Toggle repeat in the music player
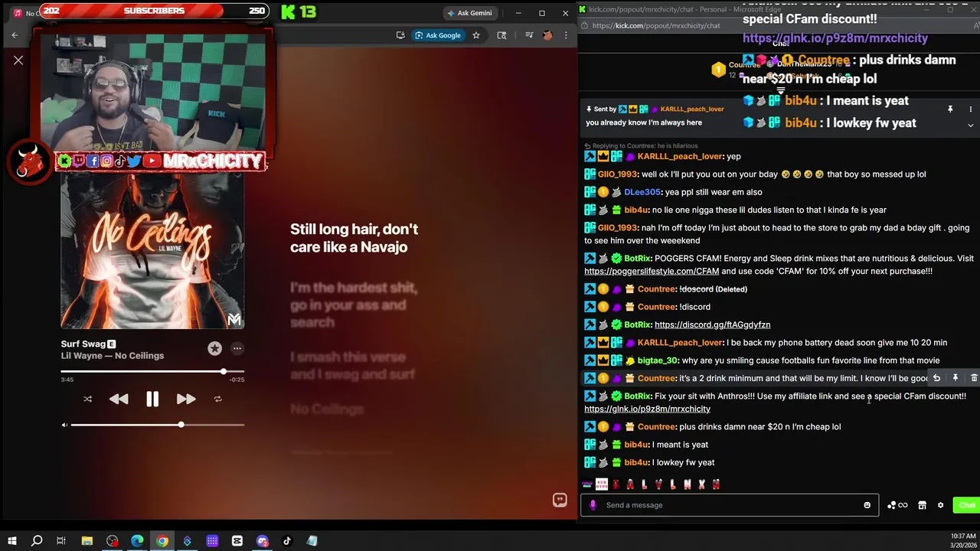The width and height of the screenshot is (980, 551). pos(217,399)
